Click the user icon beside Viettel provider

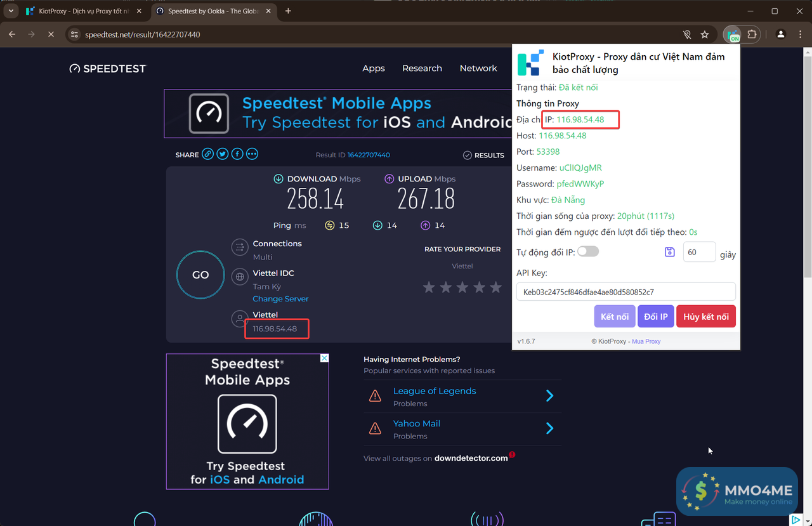[240, 318]
